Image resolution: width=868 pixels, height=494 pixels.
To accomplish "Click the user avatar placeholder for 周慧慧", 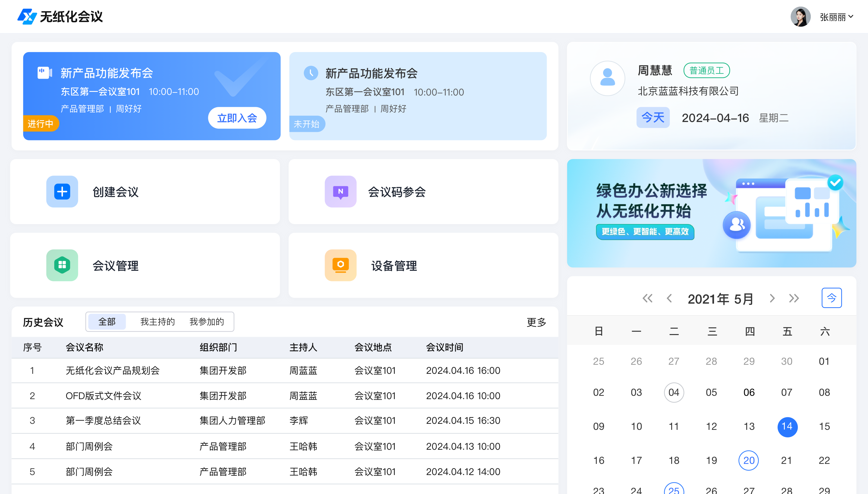I will 607,78.
